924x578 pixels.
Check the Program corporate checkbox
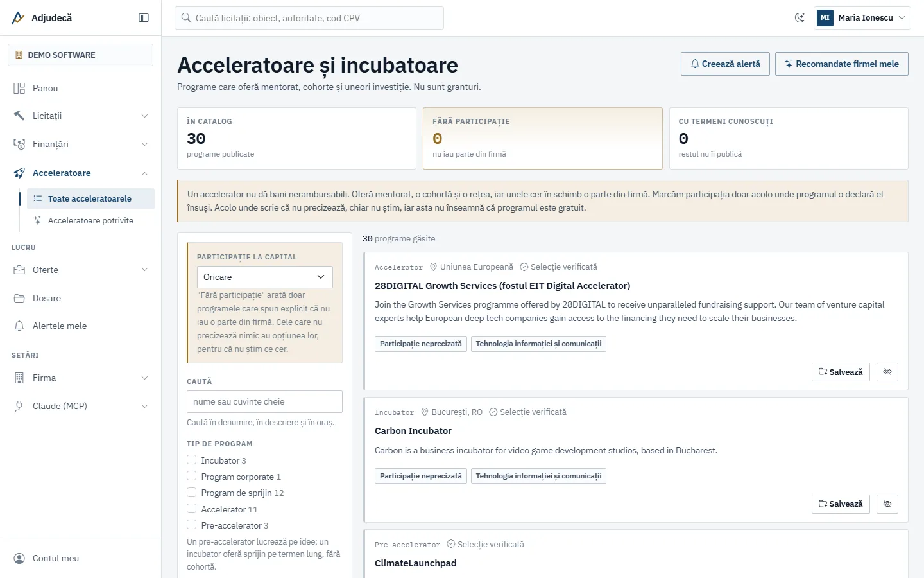coord(191,476)
